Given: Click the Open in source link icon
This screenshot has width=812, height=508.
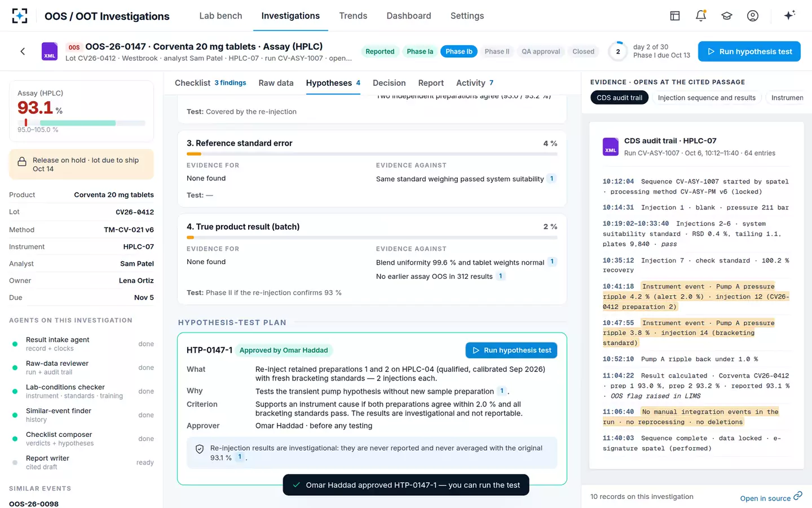Looking at the screenshot, I should tap(797, 496).
